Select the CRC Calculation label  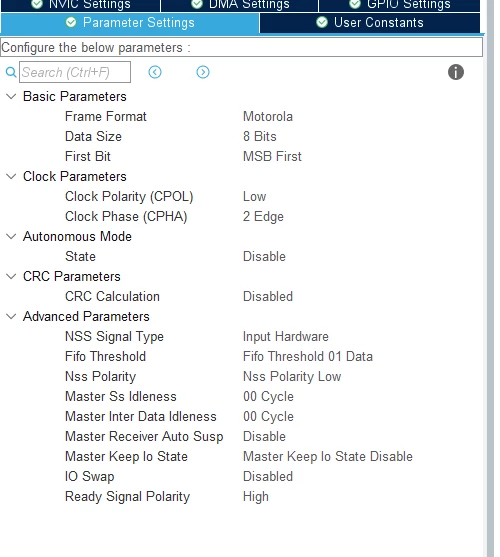pos(112,296)
